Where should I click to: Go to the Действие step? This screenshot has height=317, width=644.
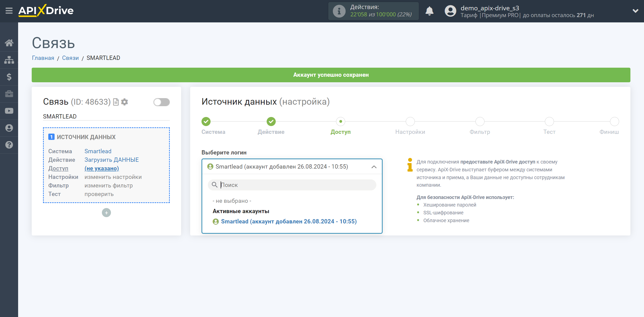(x=271, y=122)
